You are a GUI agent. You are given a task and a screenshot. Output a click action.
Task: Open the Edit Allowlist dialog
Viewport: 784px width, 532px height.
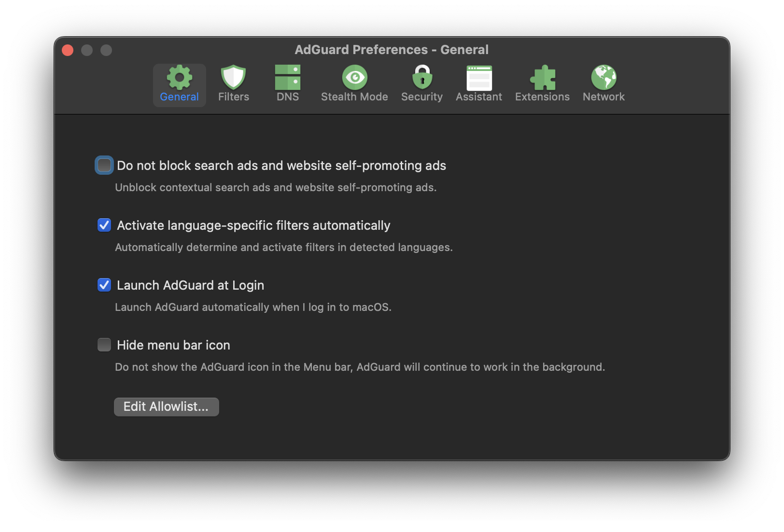click(x=166, y=406)
